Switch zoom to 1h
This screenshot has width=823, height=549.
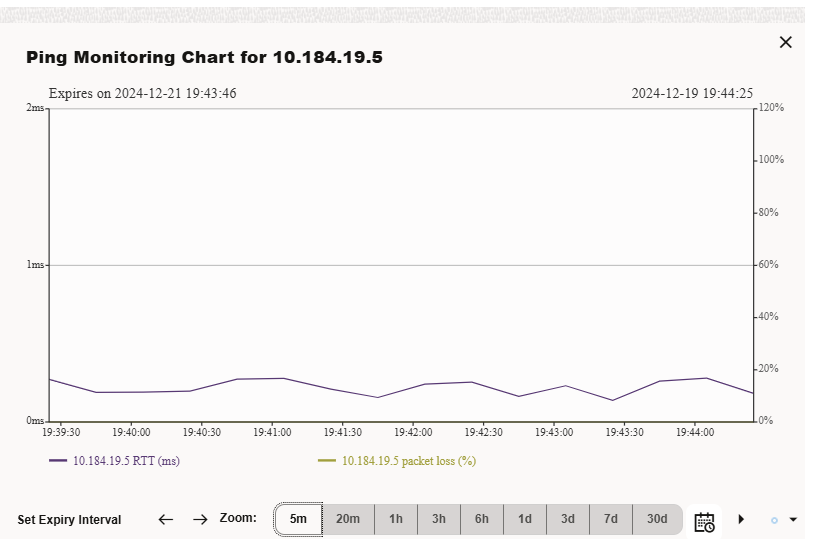click(x=396, y=519)
